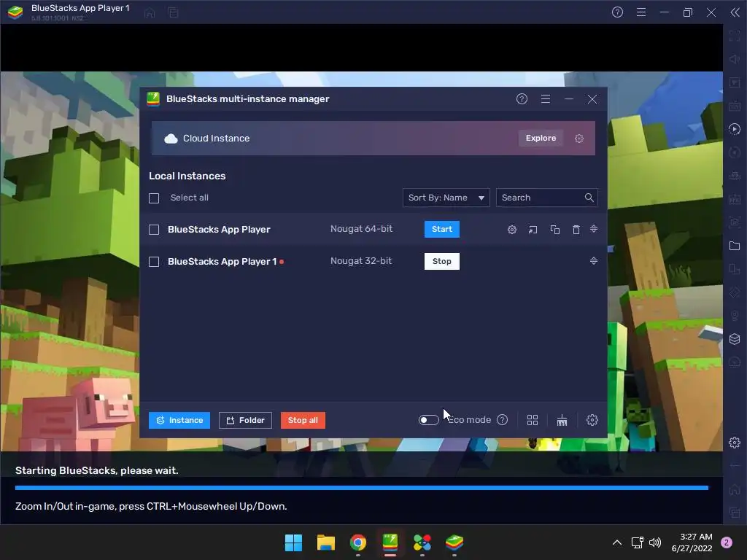Open media folder in App Player sidebar
This screenshot has height=560, width=747.
pyautogui.click(x=735, y=246)
